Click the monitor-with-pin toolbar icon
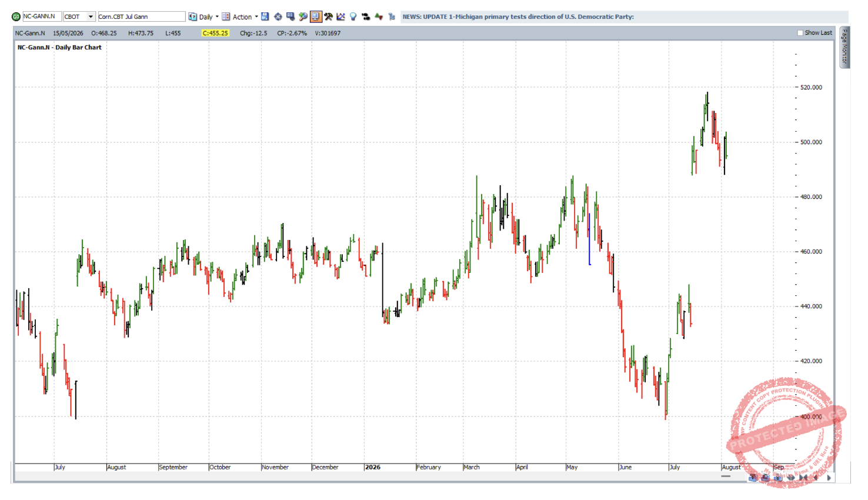The width and height of the screenshot is (868, 500). pyautogui.click(x=291, y=16)
